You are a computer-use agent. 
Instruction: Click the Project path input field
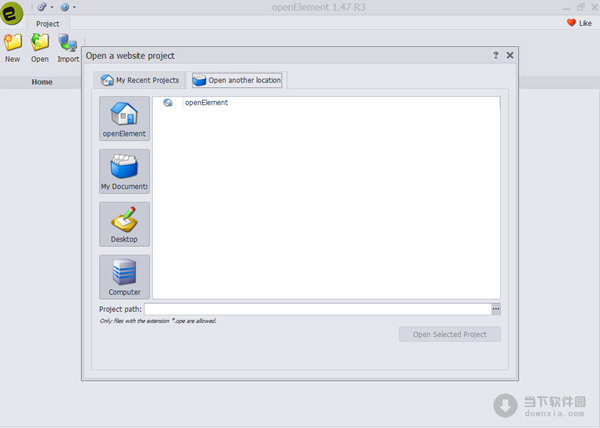click(318, 309)
